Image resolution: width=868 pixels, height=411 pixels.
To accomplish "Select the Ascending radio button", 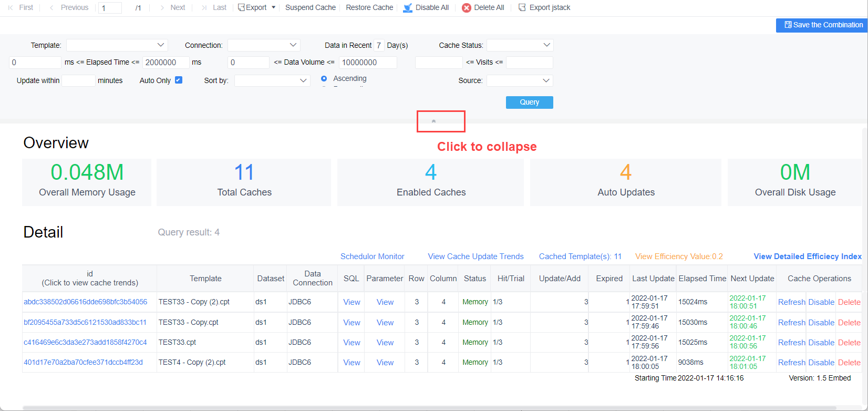I will pyautogui.click(x=324, y=78).
